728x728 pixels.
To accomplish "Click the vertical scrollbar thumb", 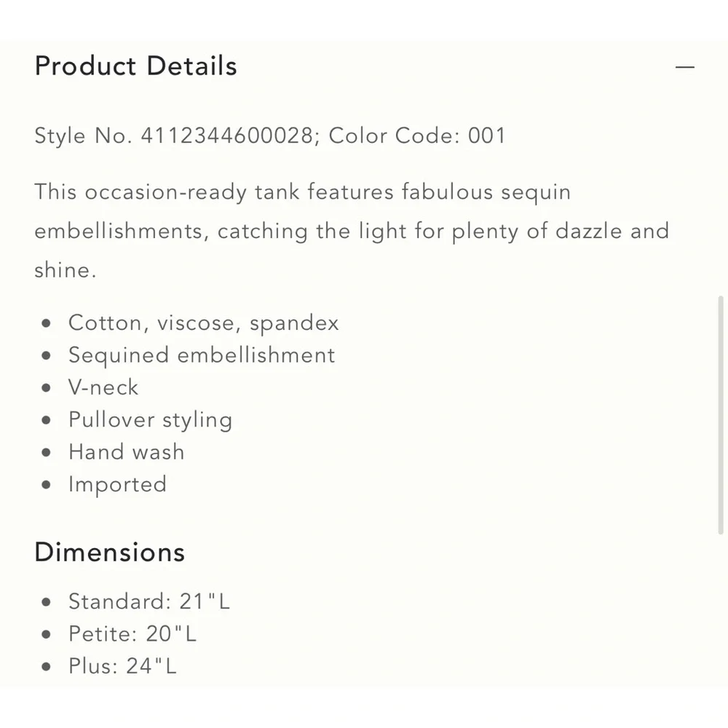I will click(x=721, y=415).
